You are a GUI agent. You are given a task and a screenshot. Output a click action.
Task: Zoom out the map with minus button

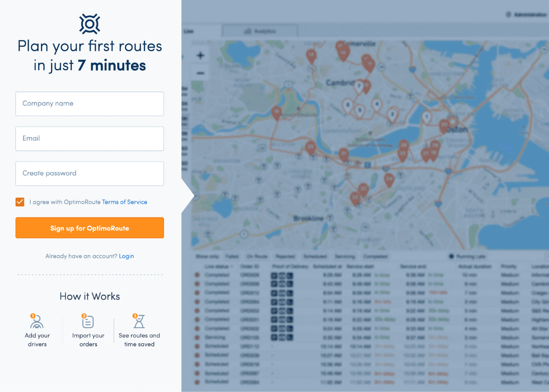coord(201,73)
